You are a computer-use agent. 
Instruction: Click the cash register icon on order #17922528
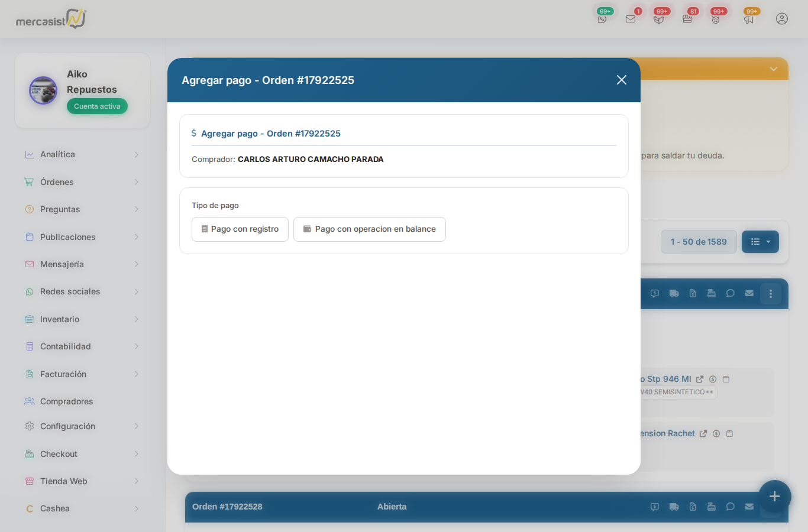point(712,507)
